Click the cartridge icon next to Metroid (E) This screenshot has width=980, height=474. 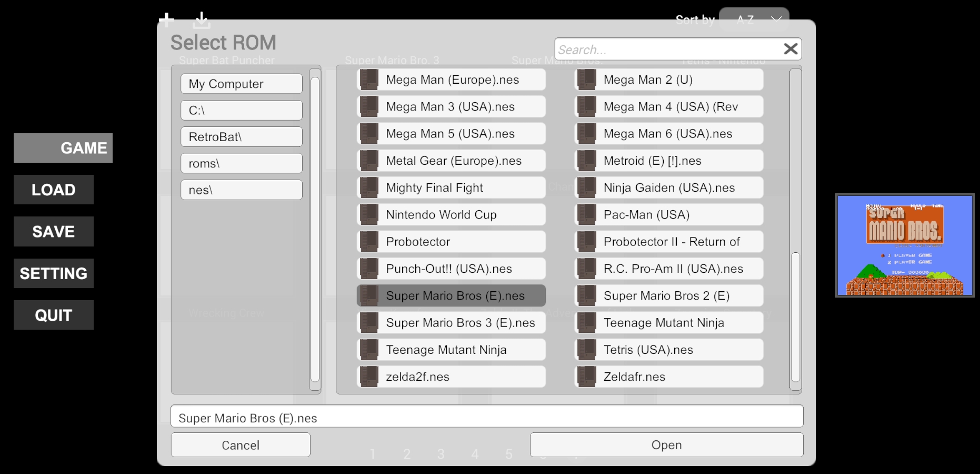pyautogui.click(x=586, y=161)
